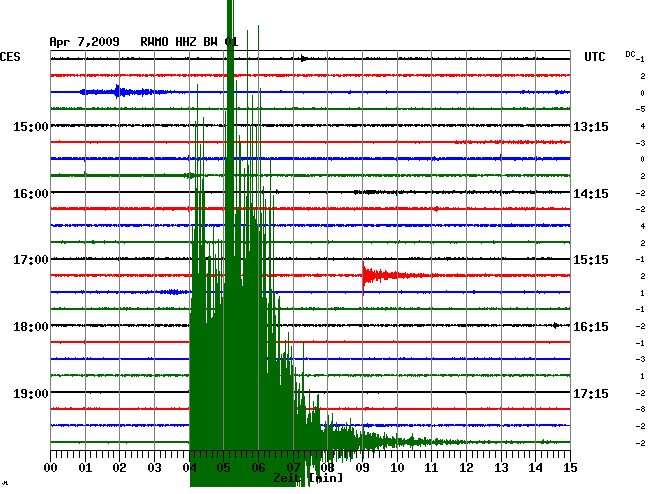Click the station label "RWMO HHZ BW 01"
The width and height of the screenshot is (650, 494).
click(189, 42)
